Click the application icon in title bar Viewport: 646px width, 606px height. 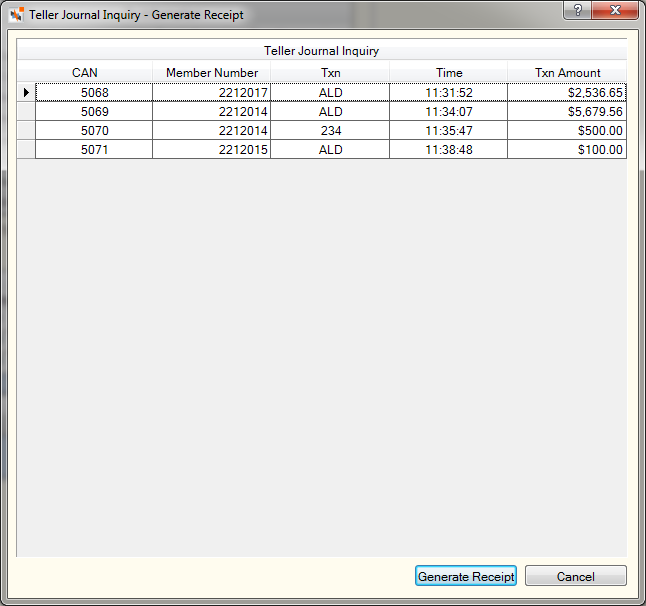16,15
